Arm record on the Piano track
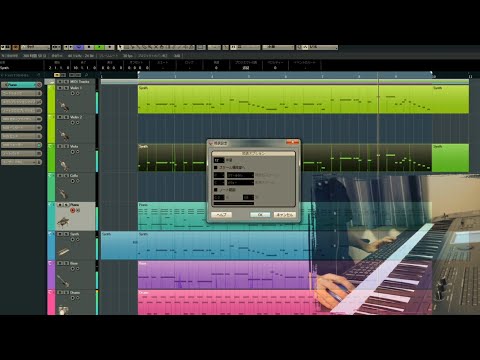The width and height of the screenshot is (480, 360). coord(72,210)
